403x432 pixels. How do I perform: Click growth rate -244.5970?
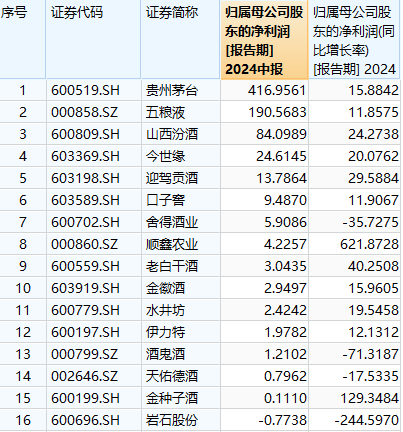pos(367,420)
